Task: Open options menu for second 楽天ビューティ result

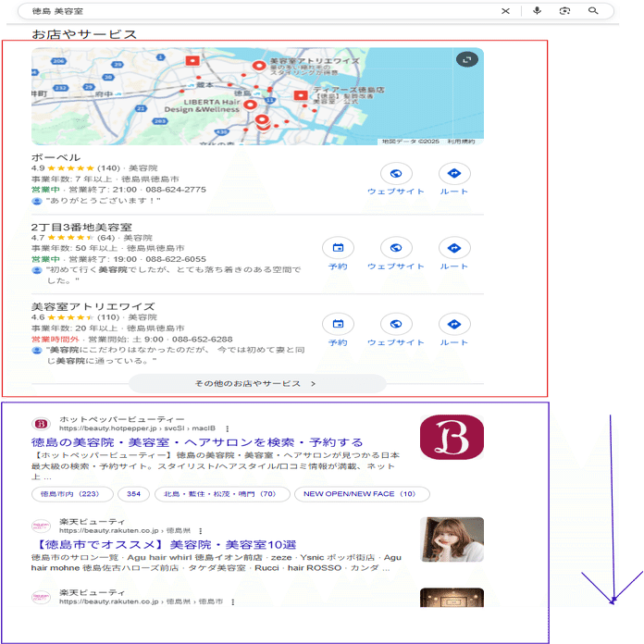Action: coord(233,602)
